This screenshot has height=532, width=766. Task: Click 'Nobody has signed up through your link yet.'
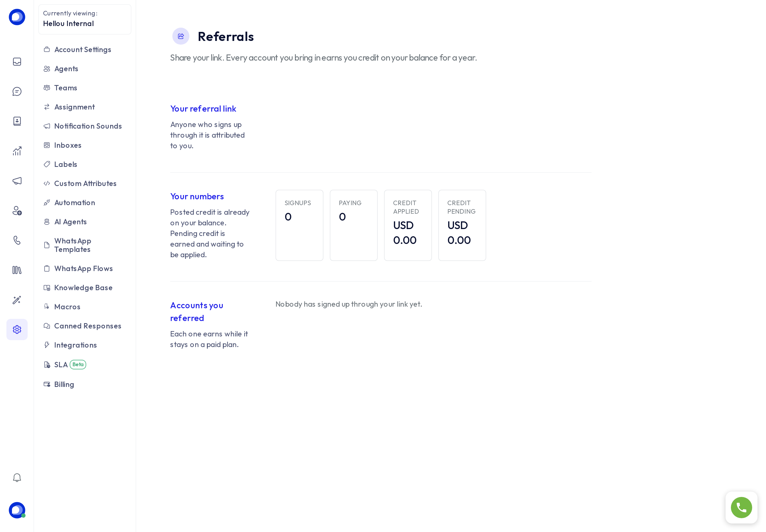[349, 304]
